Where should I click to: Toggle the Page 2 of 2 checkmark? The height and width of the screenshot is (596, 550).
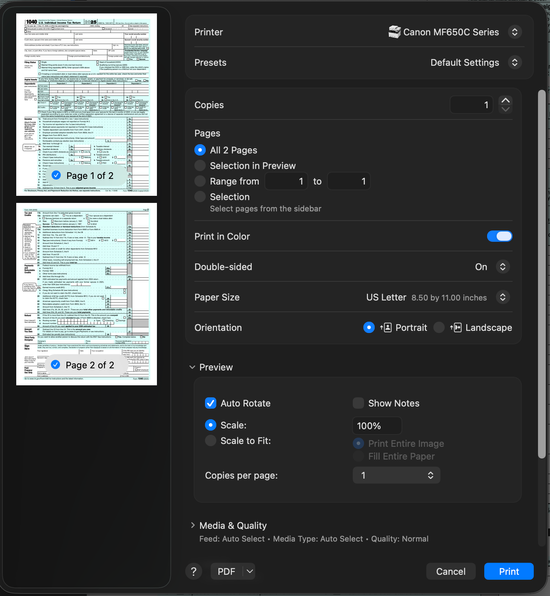point(55,365)
